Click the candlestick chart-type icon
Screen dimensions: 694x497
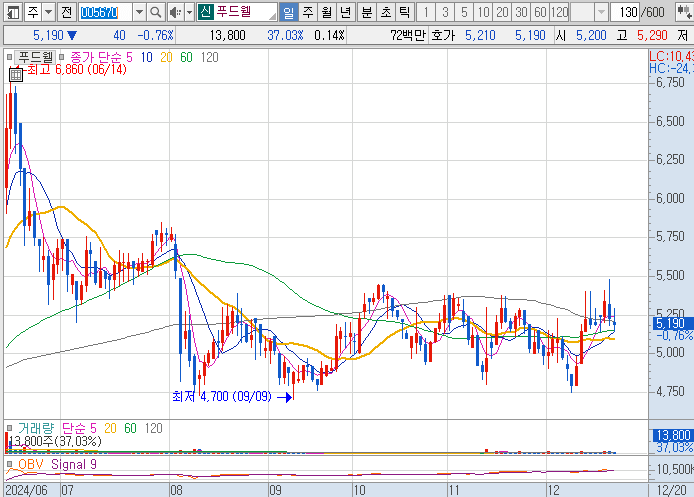684,12
